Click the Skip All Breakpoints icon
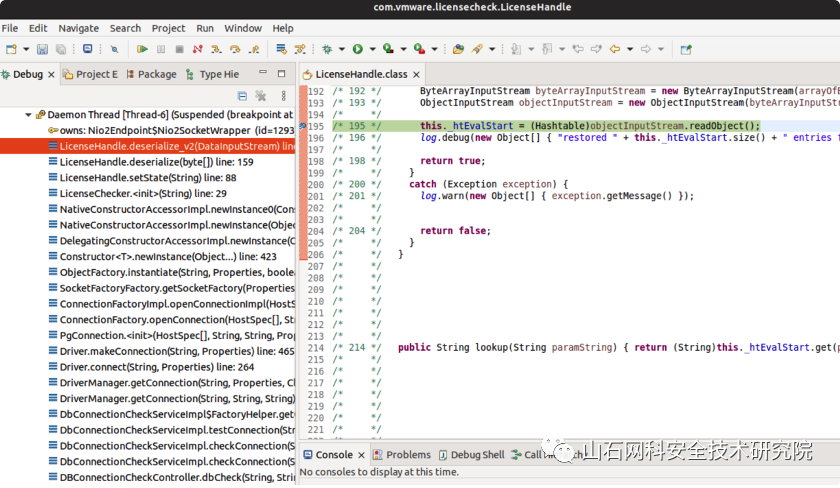 pyautogui.click(x=114, y=49)
